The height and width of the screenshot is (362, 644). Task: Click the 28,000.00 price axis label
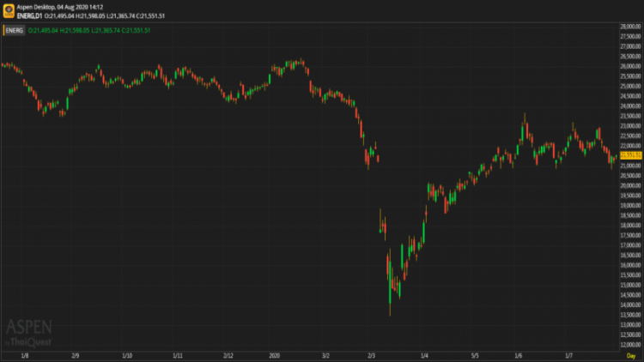pos(631,27)
